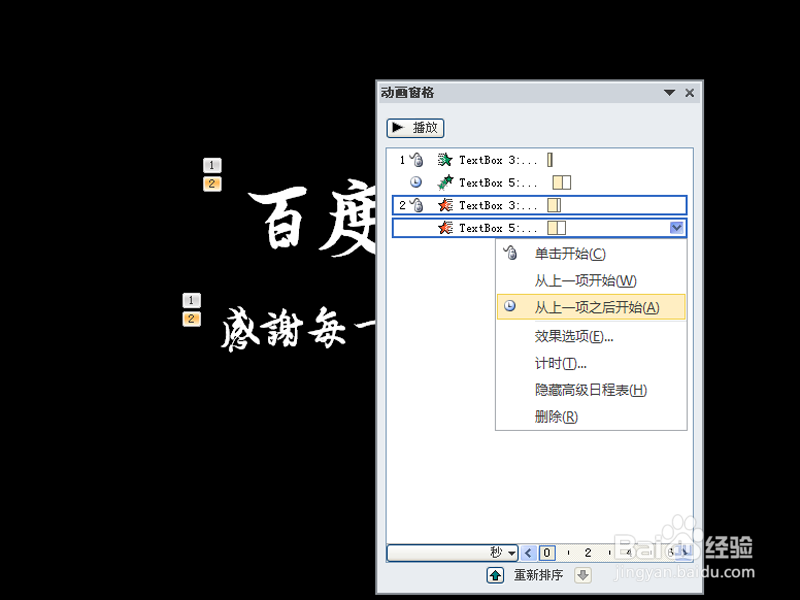Click clock icon in 从上一项之后开始 item
Image resolution: width=800 pixels, height=600 pixels.
(510, 306)
